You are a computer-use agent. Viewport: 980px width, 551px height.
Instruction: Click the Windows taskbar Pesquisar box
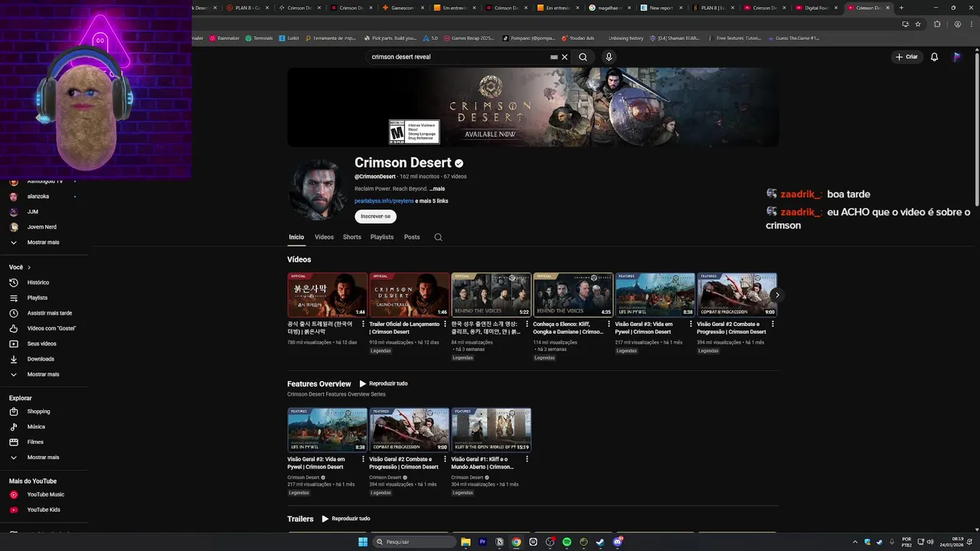coord(414,542)
